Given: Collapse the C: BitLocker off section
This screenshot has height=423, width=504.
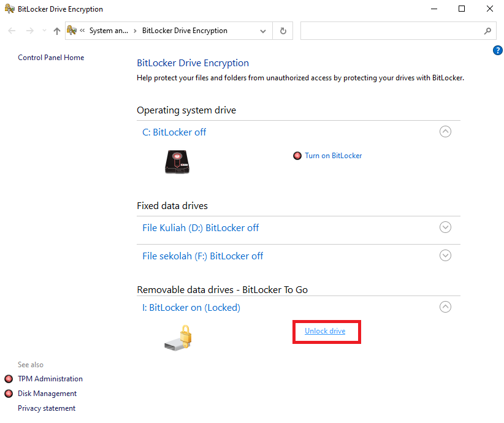Looking at the screenshot, I should pyautogui.click(x=445, y=131).
